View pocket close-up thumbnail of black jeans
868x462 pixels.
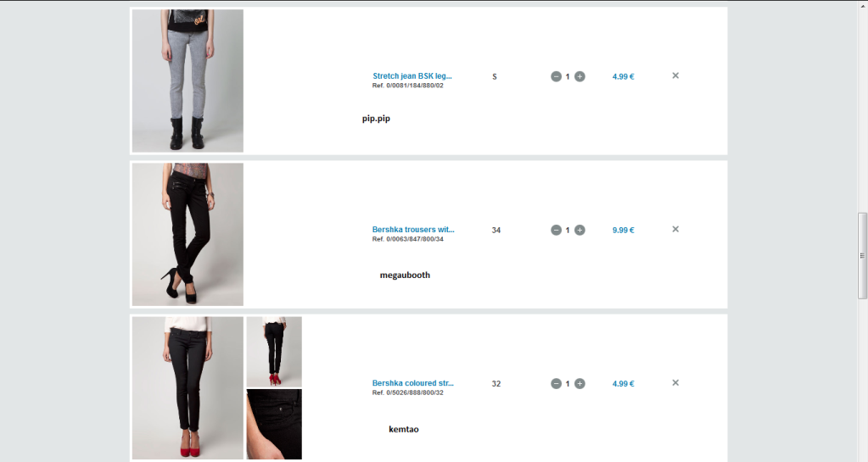[274, 425]
